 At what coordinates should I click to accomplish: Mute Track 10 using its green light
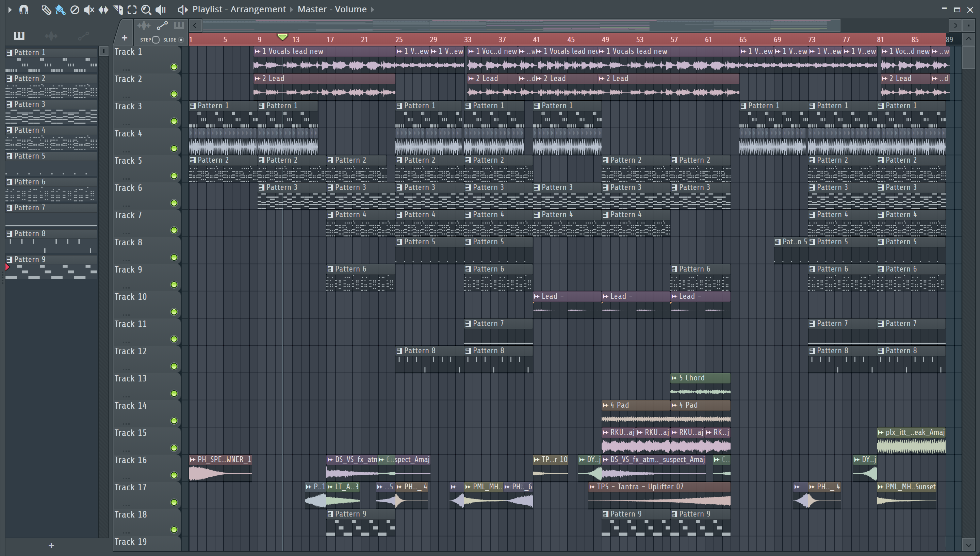(174, 312)
